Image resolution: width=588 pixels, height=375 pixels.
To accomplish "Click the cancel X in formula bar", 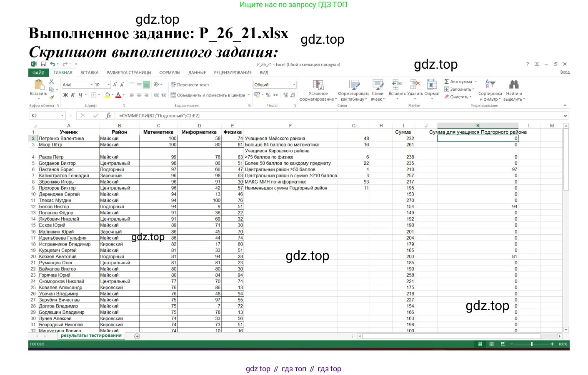I will pyautogui.click(x=83, y=116).
